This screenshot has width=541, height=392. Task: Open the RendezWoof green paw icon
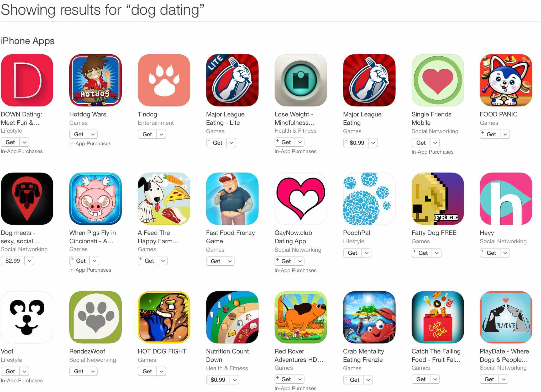[96, 317]
